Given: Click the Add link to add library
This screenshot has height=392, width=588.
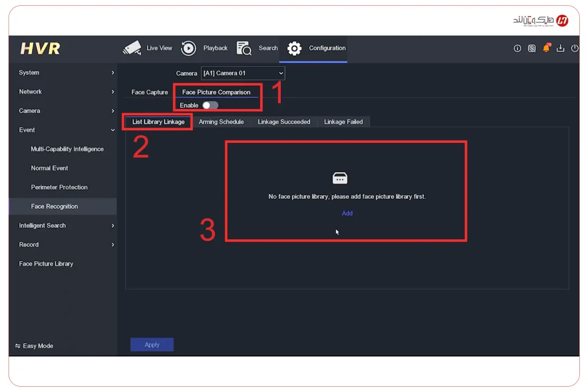Looking at the screenshot, I should (347, 214).
